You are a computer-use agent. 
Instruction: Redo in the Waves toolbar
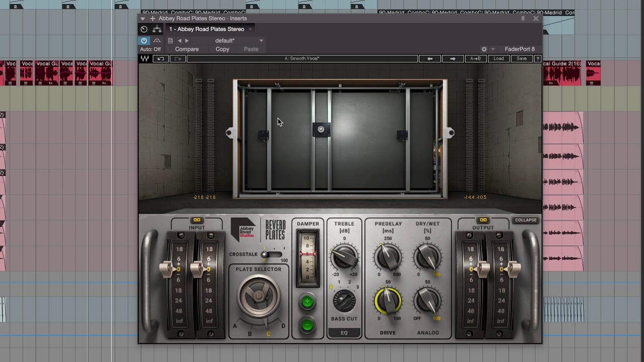tap(178, 59)
